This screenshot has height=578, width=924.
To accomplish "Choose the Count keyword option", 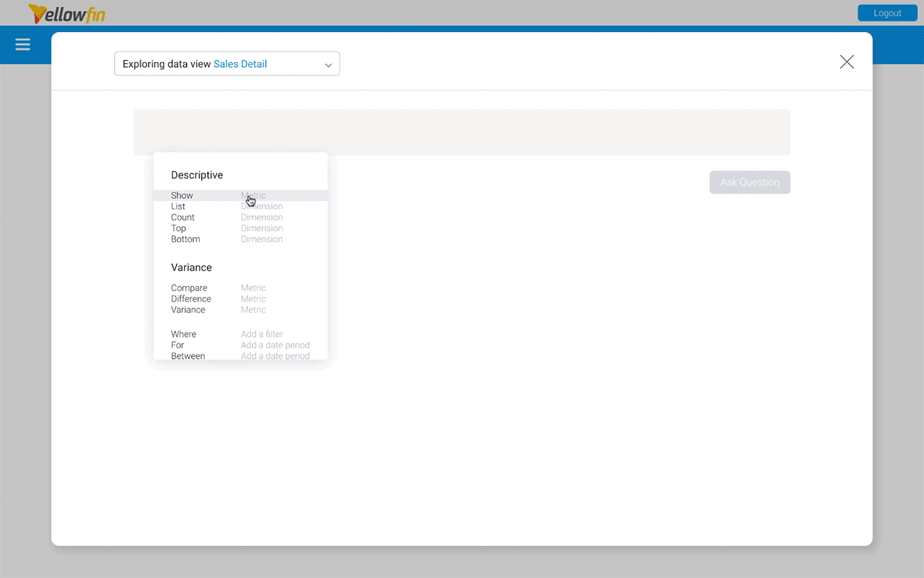I will 183,218.
